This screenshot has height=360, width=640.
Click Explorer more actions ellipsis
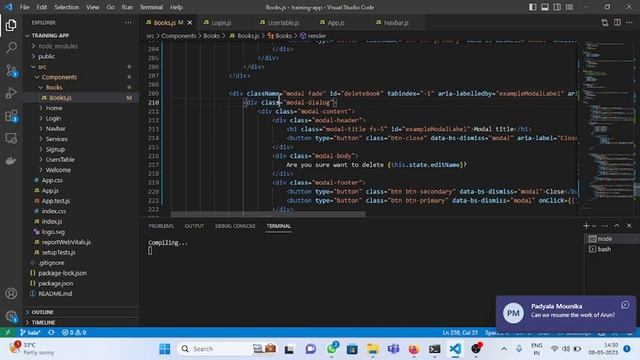pyautogui.click(x=128, y=22)
